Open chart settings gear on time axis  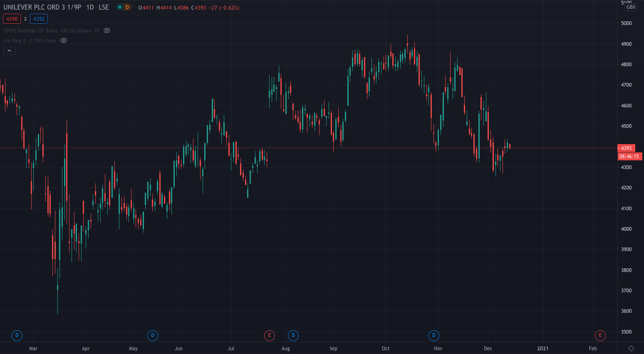tap(631, 348)
